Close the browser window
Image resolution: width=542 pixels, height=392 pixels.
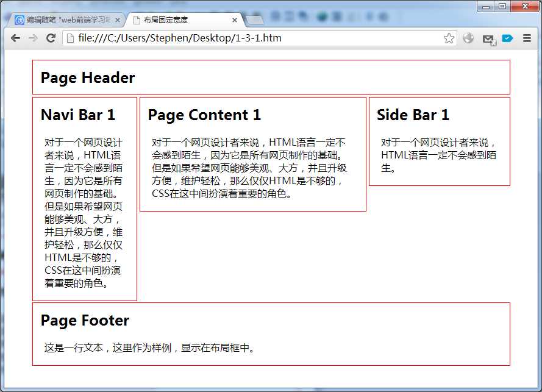(x=525, y=7)
